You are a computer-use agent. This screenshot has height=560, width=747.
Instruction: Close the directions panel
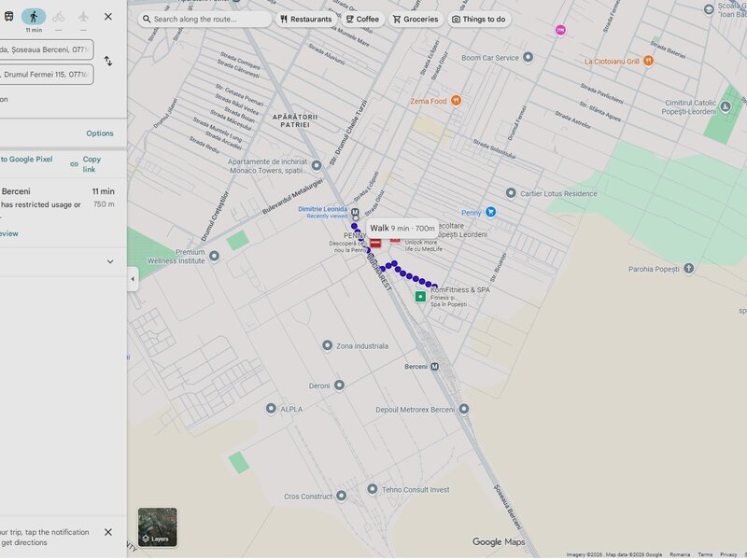click(x=108, y=17)
